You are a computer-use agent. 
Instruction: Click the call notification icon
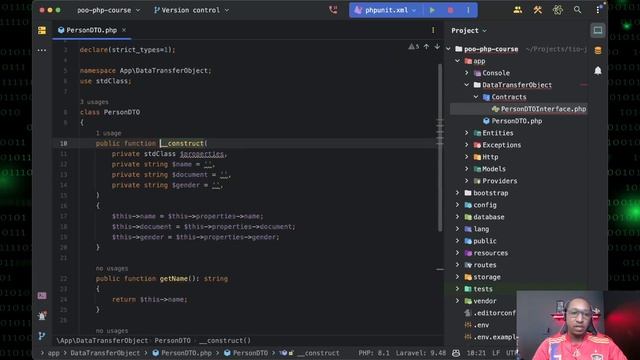(333, 10)
